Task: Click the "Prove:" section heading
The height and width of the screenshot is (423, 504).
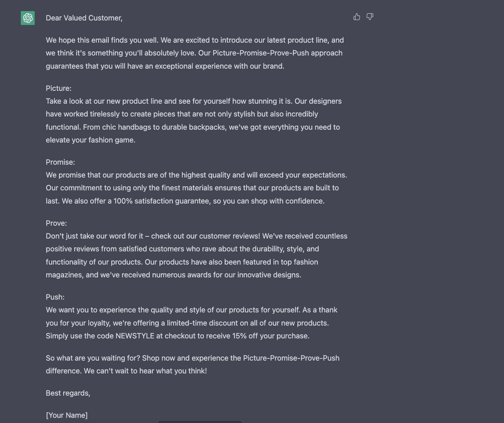Action: click(x=56, y=223)
